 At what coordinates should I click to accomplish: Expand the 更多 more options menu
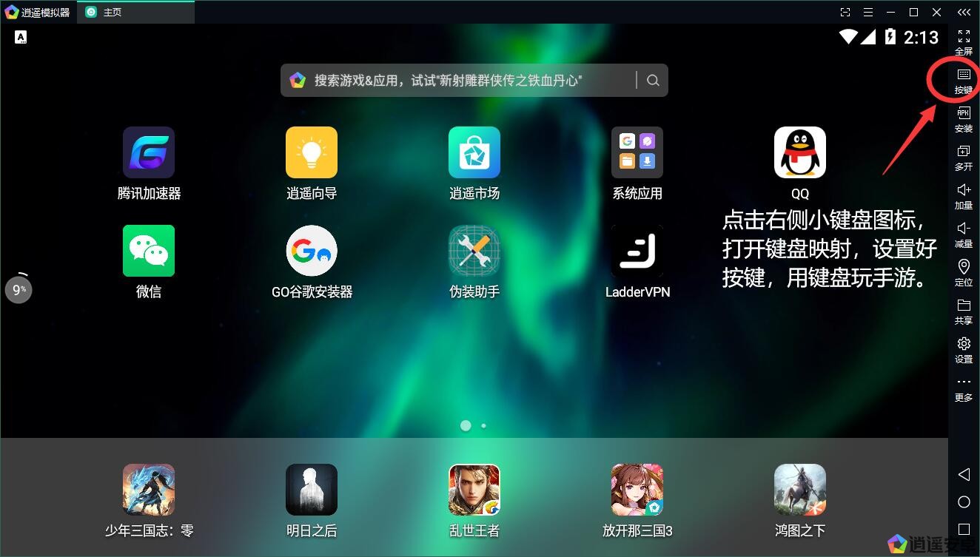(x=964, y=388)
